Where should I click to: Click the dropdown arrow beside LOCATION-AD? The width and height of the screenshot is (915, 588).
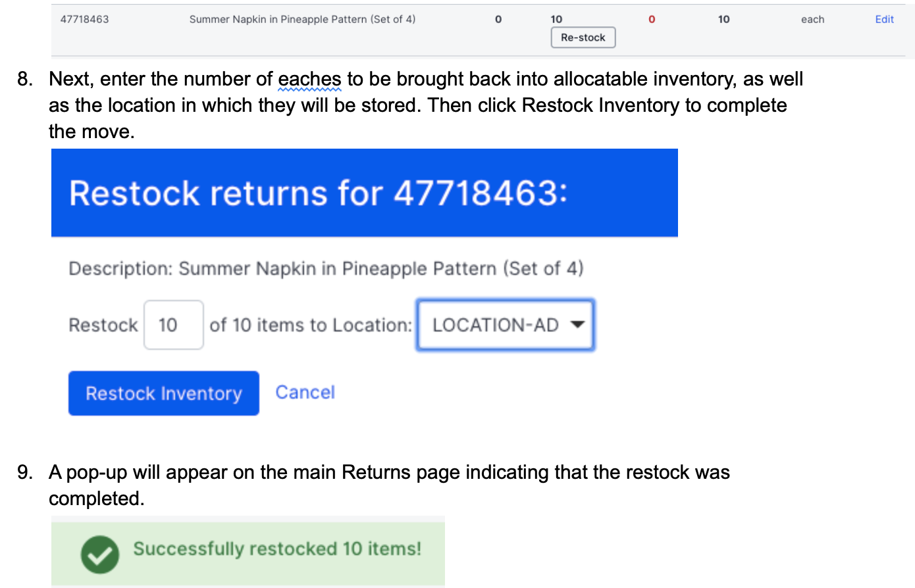(578, 324)
